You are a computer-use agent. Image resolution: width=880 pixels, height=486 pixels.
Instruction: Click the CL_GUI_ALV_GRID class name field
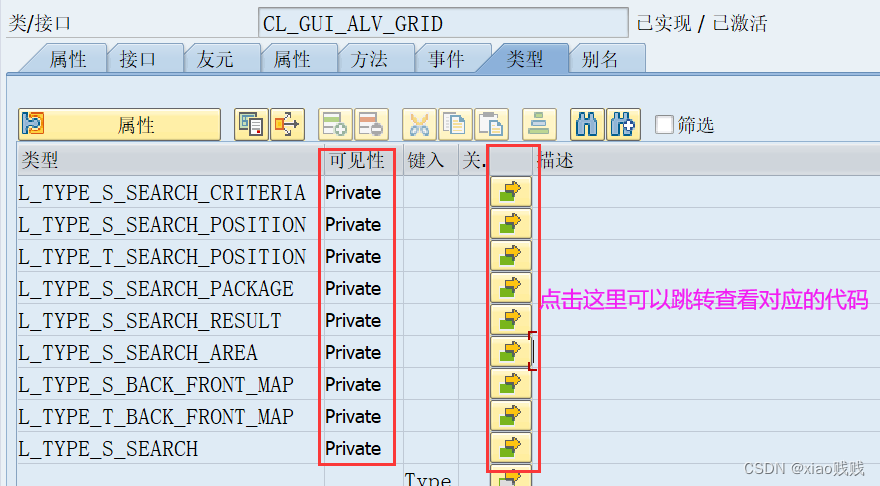coord(443,23)
